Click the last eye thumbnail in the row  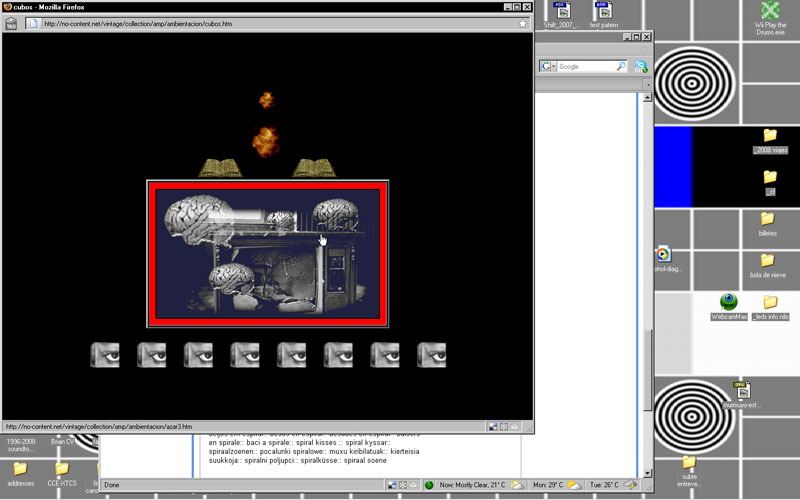point(431,354)
